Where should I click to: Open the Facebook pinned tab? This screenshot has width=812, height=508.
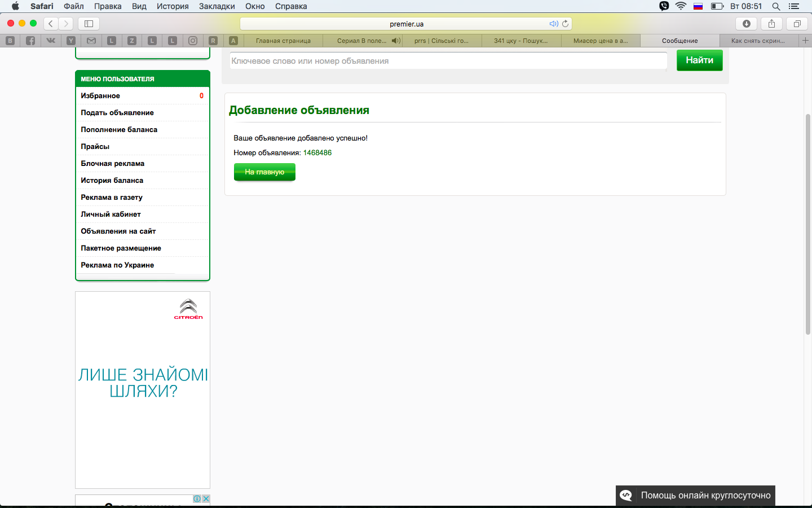(30, 41)
